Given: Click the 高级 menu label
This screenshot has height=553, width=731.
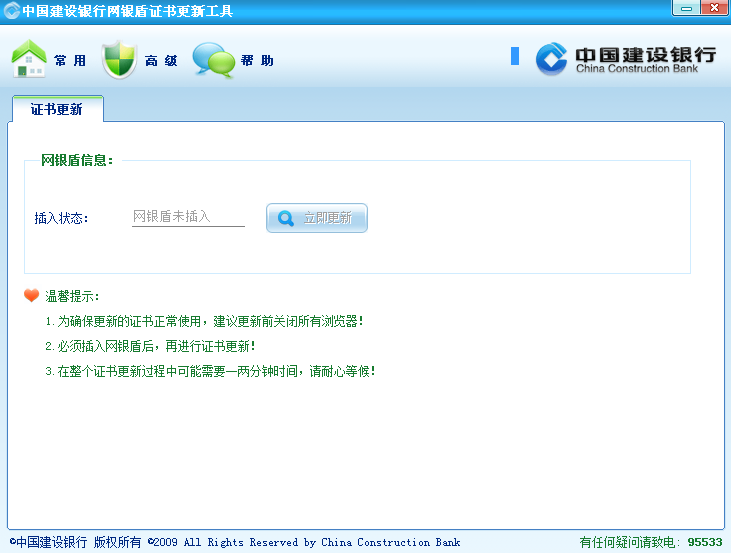Looking at the screenshot, I should pyautogui.click(x=161, y=61).
